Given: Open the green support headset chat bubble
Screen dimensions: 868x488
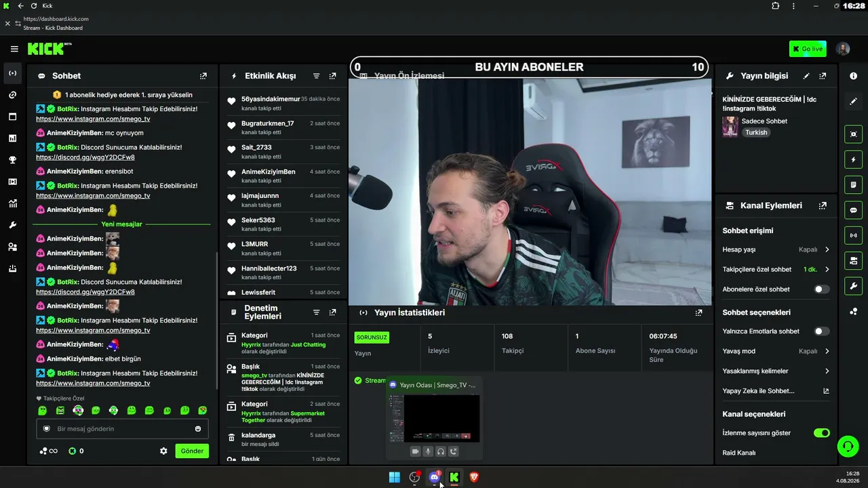Looking at the screenshot, I should click(x=848, y=446).
